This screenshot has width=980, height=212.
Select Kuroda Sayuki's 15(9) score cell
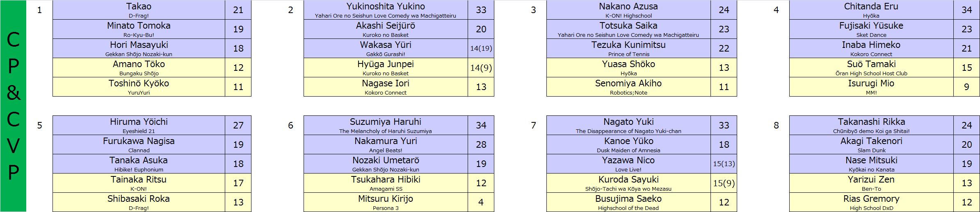[724, 183]
